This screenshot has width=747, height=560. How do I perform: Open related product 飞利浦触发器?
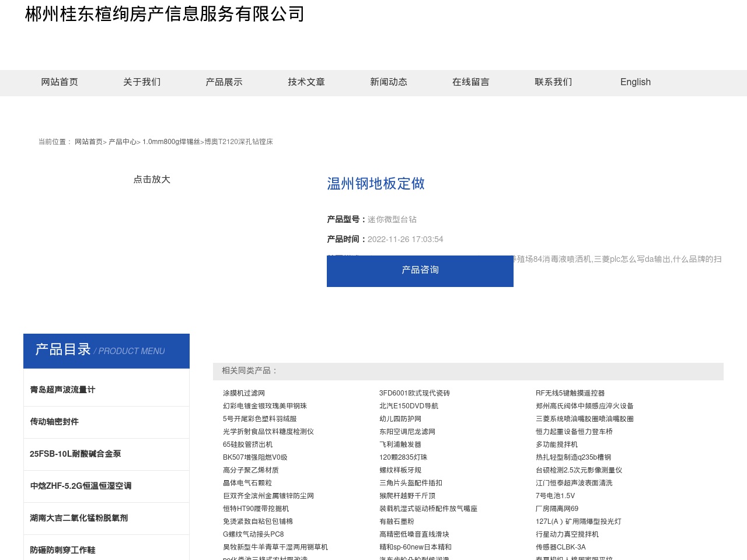tap(400, 444)
